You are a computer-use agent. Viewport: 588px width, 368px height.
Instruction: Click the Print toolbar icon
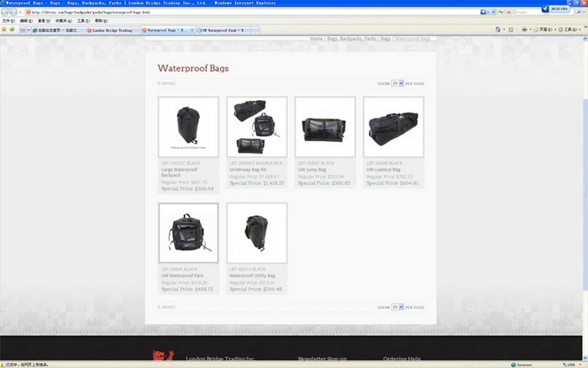pos(524,29)
